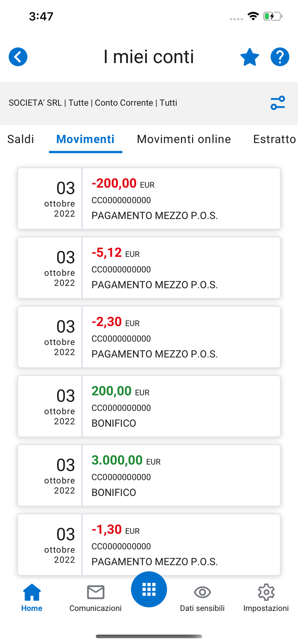Open the Estratto tab
The height and width of the screenshot is (644, 298).
coord(274,139)
